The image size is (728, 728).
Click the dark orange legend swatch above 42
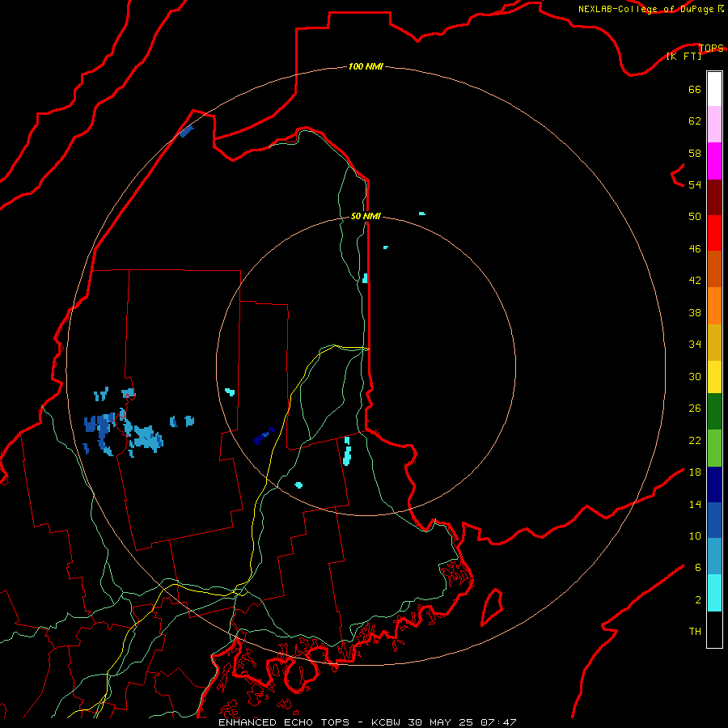[x=714, y=269]
